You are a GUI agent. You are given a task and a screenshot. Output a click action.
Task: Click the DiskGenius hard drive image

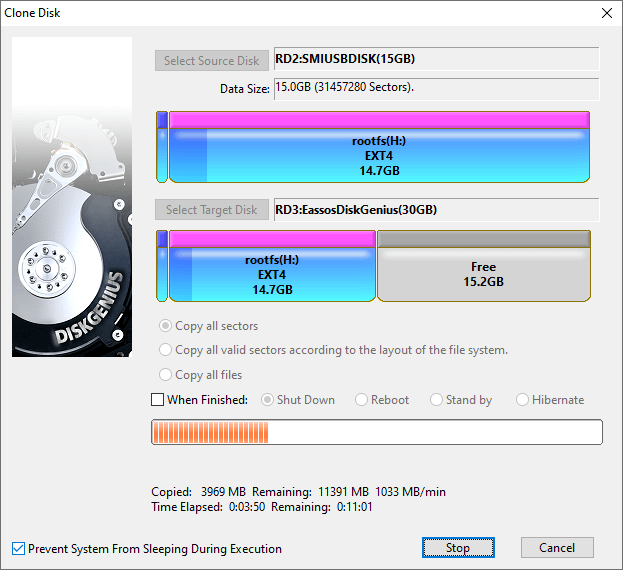click(x=72, y=197)
